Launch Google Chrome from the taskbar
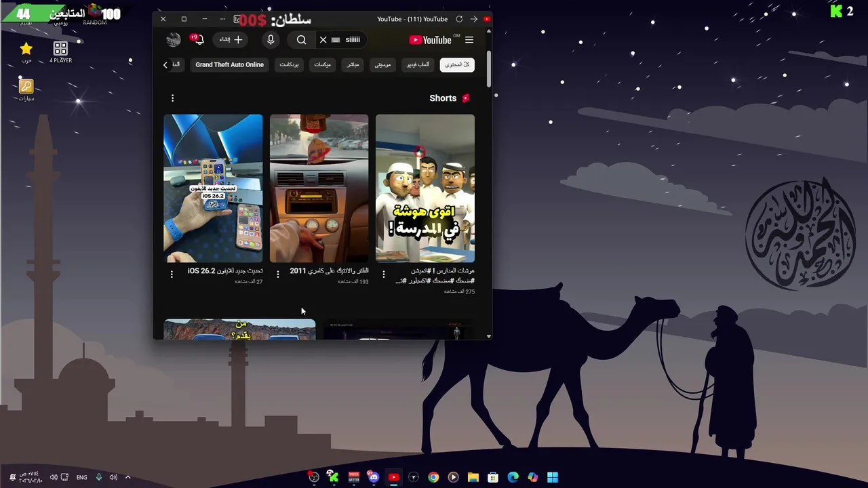Screen dimensions: 868x488 [x=433, y=477]
